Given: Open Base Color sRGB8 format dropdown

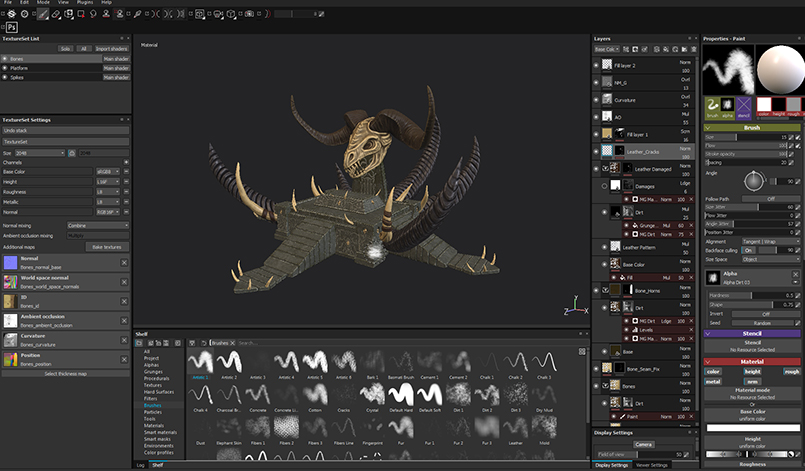Looking at the screenshot, I should click(108, 172).
